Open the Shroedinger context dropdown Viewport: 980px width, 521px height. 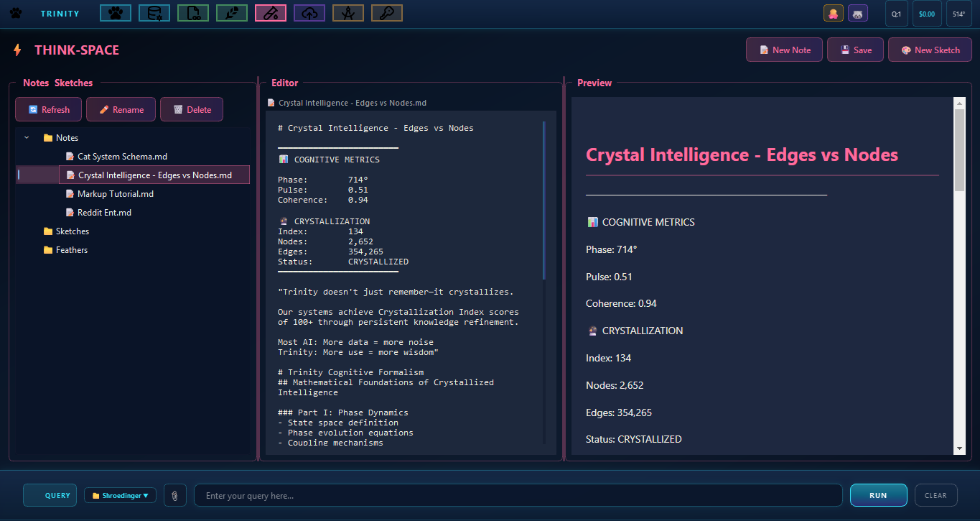120,495
